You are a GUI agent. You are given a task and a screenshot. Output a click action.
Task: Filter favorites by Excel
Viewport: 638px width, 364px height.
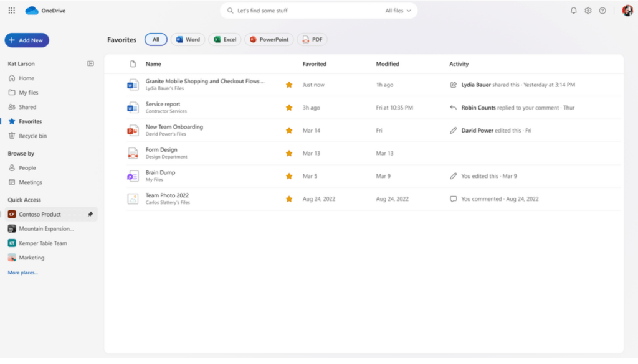click(x=225, y=39)
